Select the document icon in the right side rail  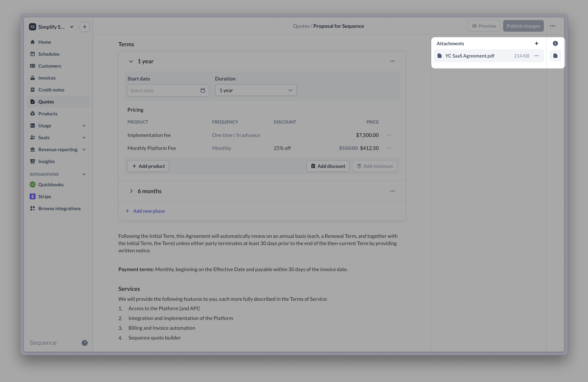click(x=555, y=56)
